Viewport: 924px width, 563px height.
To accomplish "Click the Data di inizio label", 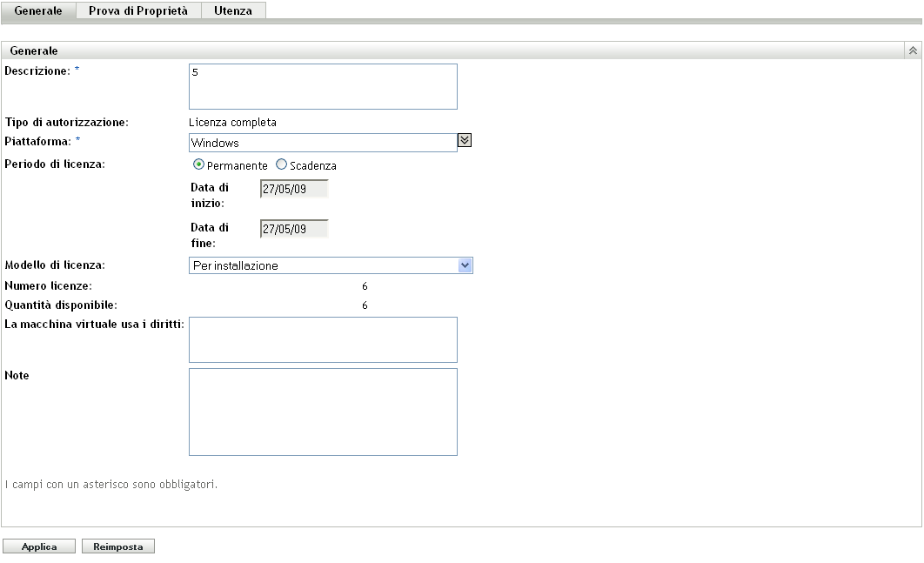I will [210, 195].
